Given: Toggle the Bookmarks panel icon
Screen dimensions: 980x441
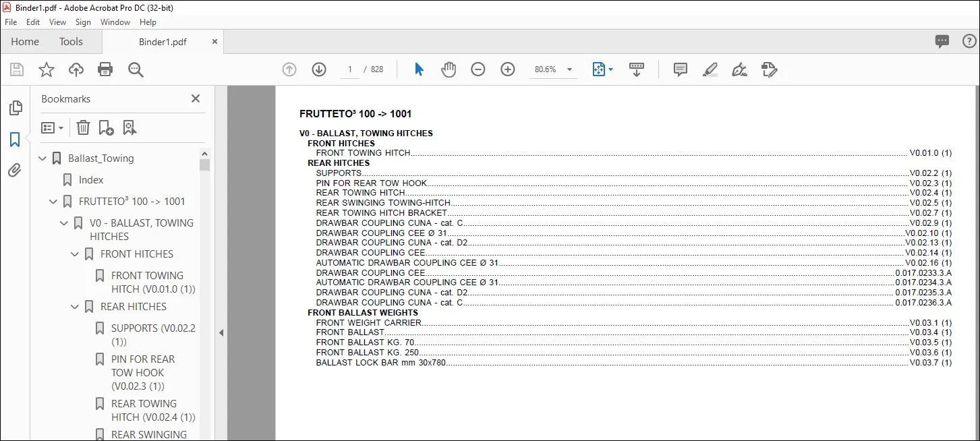Looking at the screenshot, I should coord(15,140).
